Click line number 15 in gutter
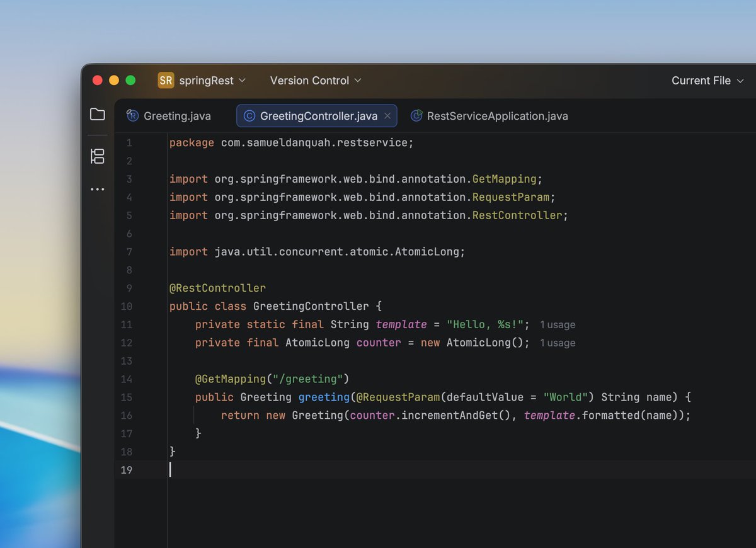This screenshot has width=756, height=548. [x=126, y=397]
